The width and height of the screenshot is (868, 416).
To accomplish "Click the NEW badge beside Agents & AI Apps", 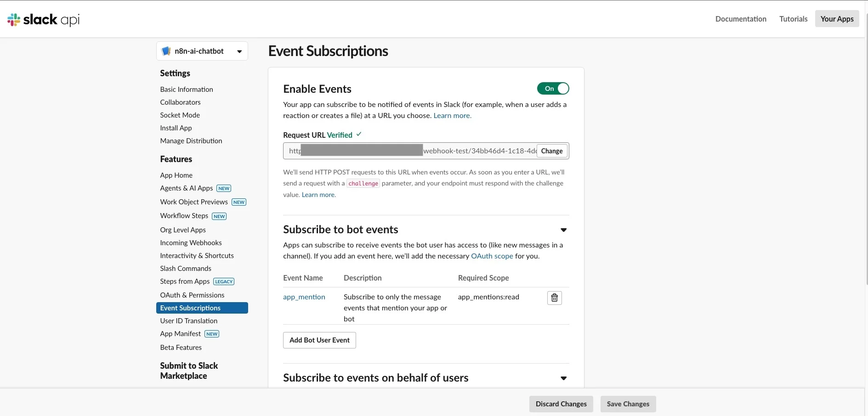I will click(224, 188).
